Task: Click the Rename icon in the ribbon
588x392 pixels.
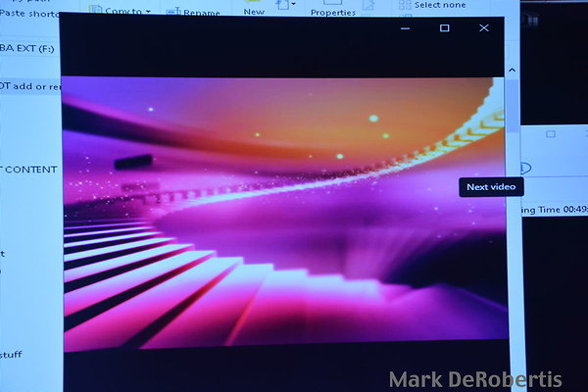Action: tap(173, 13)
